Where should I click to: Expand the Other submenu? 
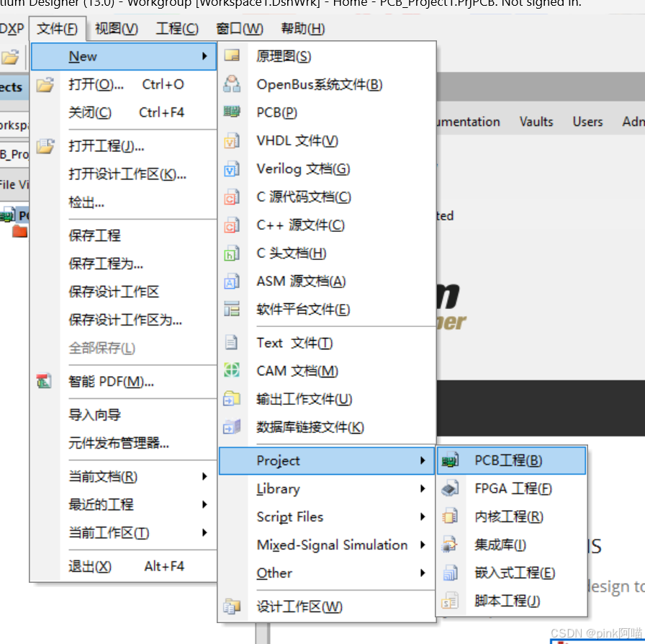point(423,573)
